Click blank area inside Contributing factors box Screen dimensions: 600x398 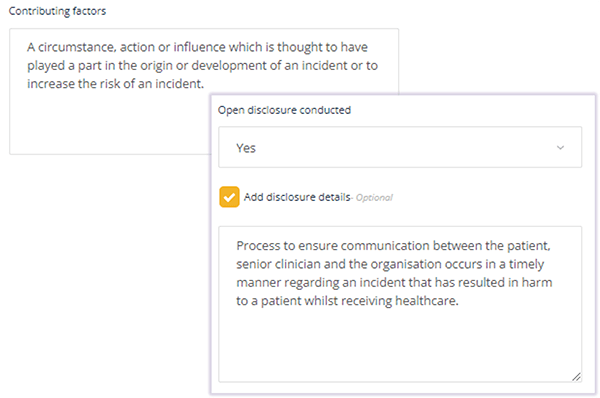pyautogui.click(x=109, y=122)
